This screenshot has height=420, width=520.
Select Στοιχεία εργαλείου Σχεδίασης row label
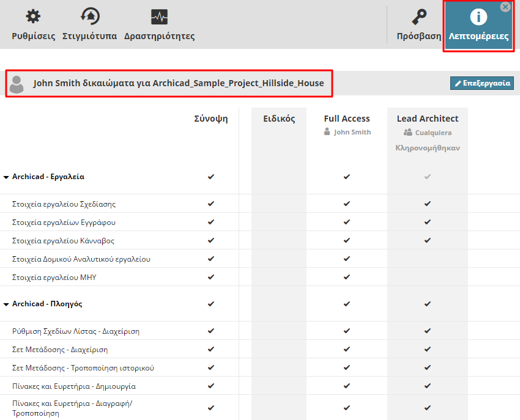coord(64,204)
